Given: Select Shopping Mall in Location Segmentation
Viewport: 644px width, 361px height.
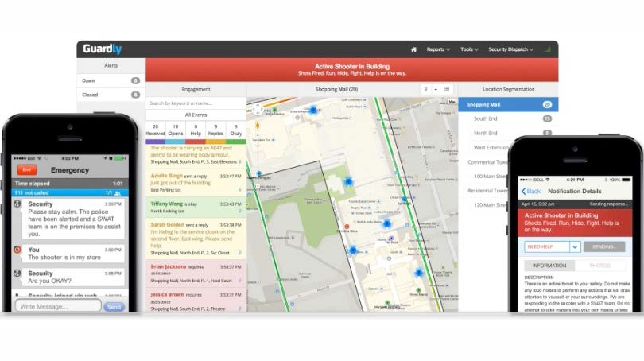Looking at the screenshot, I should 508,105.
